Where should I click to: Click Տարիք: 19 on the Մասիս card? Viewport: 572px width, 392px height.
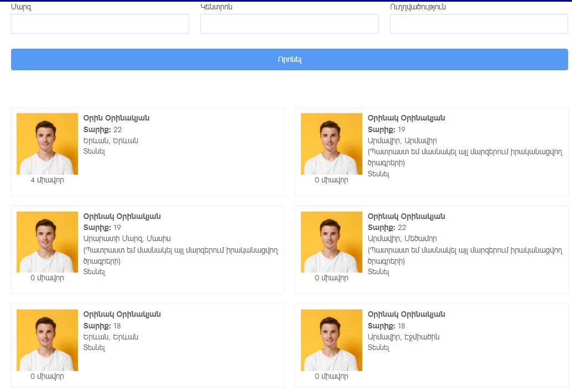pos(102,228)
